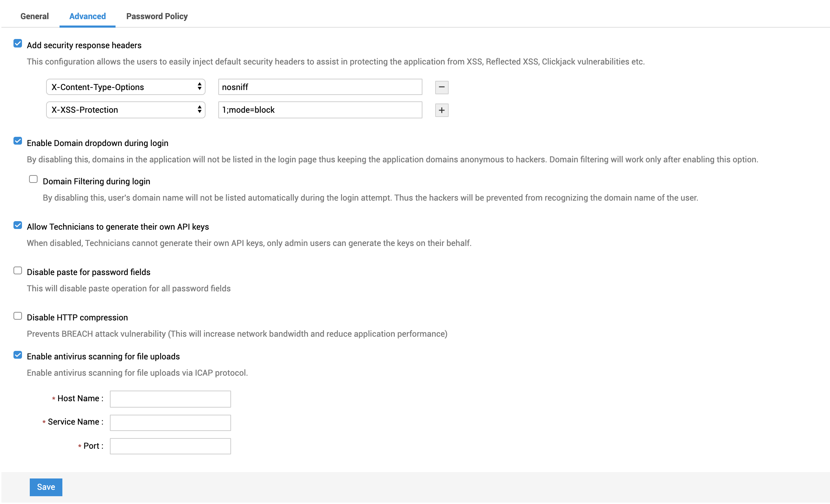Remove the X-Content-Type-Options header row

(x=442, y=87)
